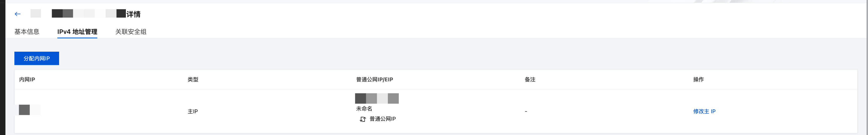Click the 普通公网IP label in the row
The image size is (868, 135).
(x=382, y=119)
